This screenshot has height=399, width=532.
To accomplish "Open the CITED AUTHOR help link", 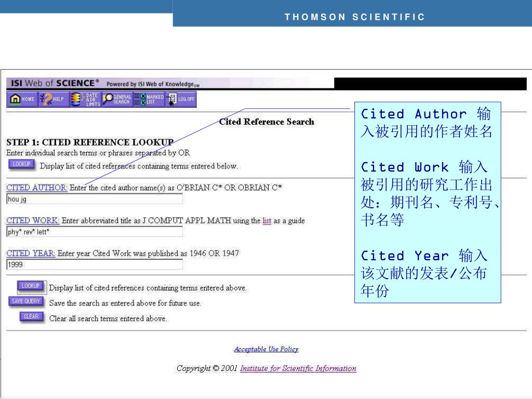I will (37, 188).
